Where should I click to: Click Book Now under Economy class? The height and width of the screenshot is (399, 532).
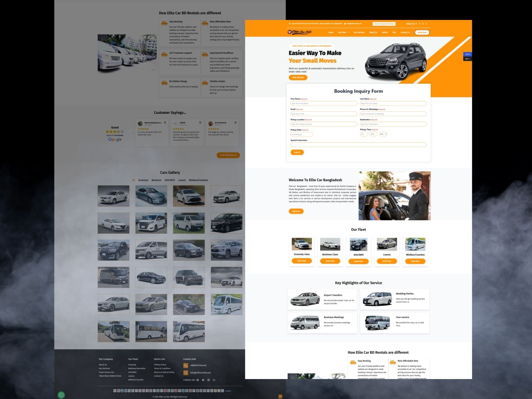coord(302,261)
